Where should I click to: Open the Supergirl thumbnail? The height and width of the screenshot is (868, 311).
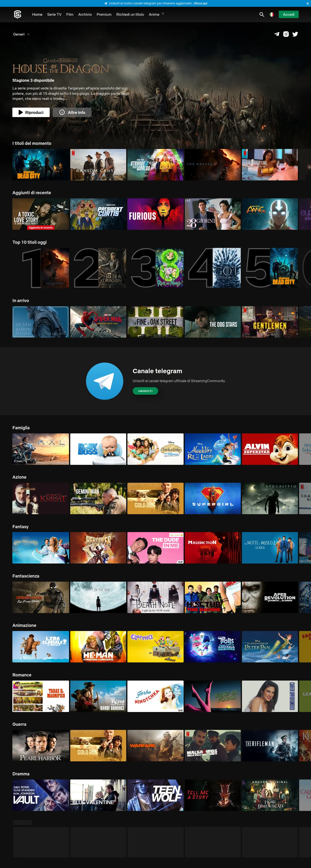pyautogui.click(x=213, y=498)
